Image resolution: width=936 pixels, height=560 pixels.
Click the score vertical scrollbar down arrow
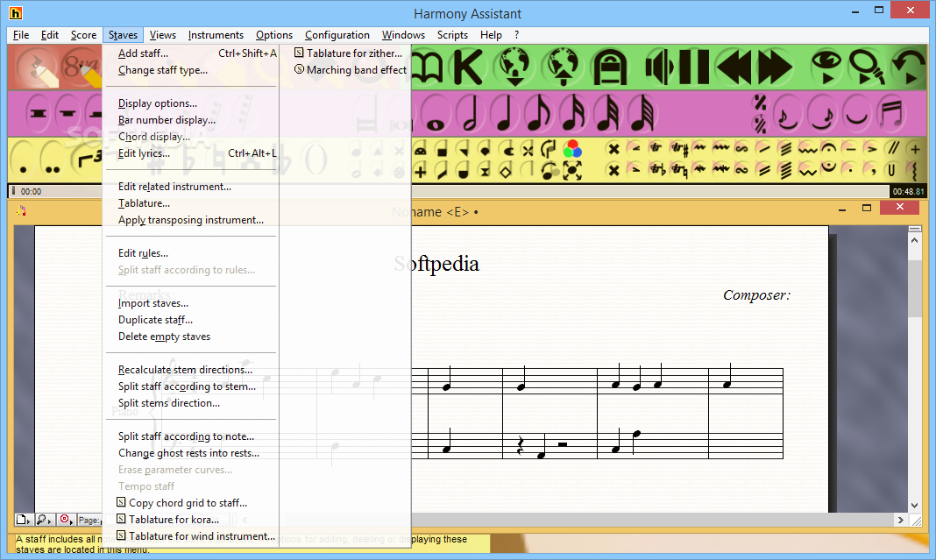click(914, 505)
